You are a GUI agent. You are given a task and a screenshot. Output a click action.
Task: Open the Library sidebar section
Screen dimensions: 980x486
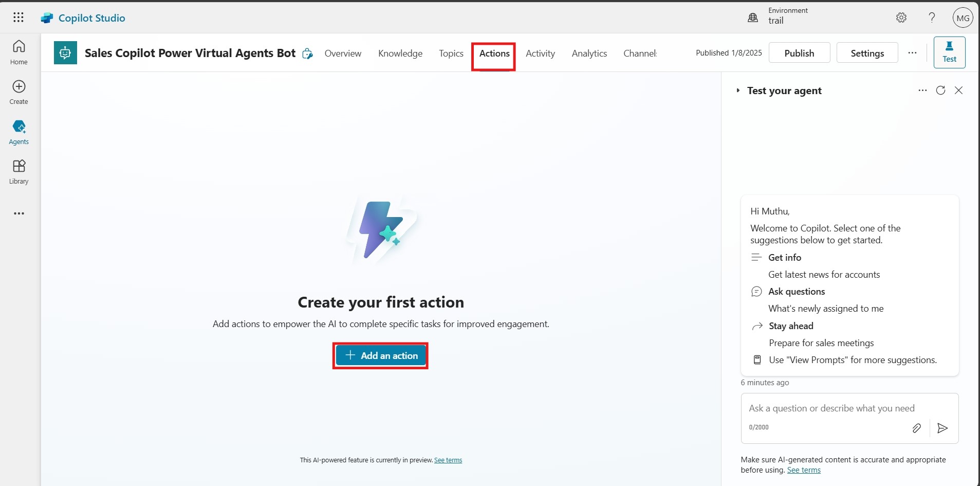pos(19,171)
